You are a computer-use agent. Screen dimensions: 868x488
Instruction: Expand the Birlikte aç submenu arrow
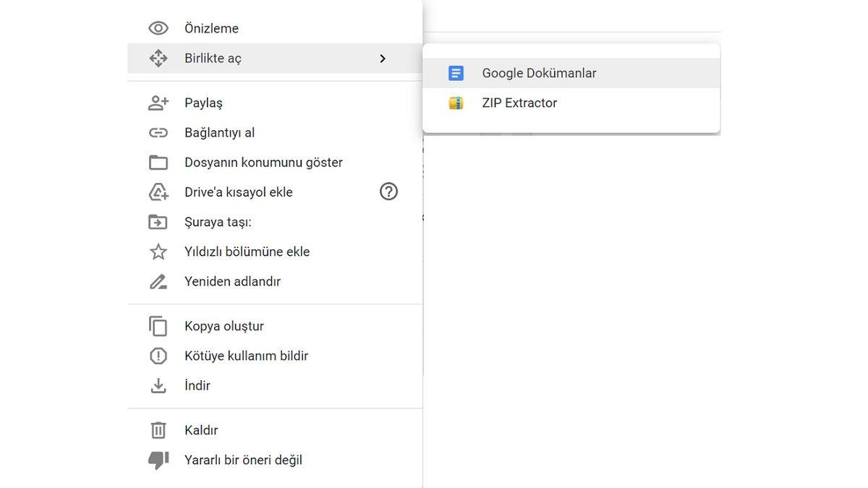click(383, 58)
